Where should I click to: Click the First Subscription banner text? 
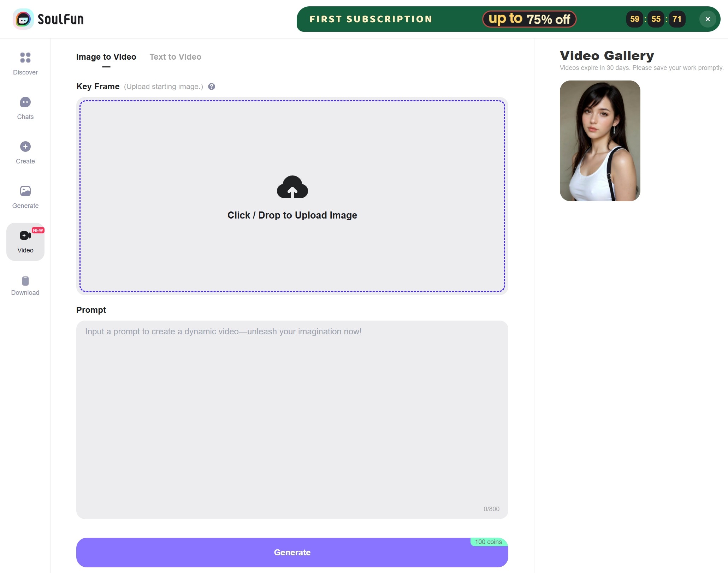click(371, 19)
